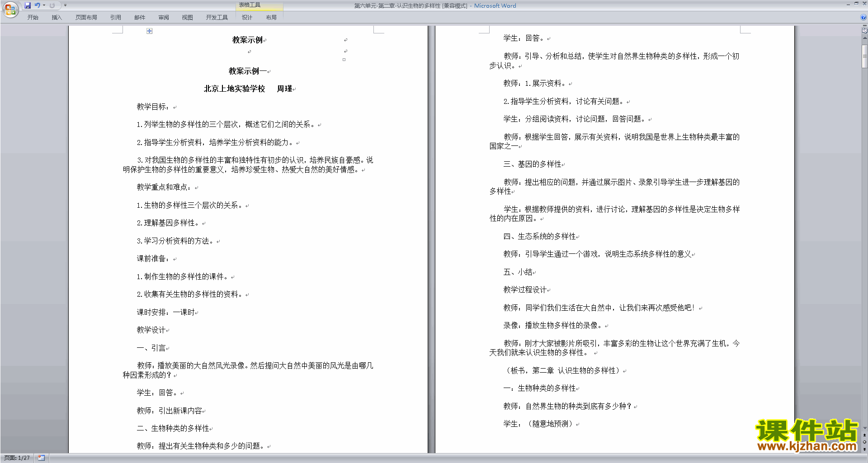This screenshot has width=868, height=463.
Task: Click the line 学生：（随意地预测）
Action: pos(539,424)
